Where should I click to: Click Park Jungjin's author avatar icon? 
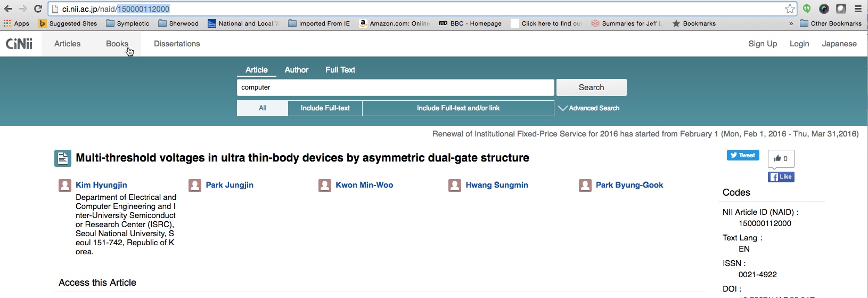point(195,186)
